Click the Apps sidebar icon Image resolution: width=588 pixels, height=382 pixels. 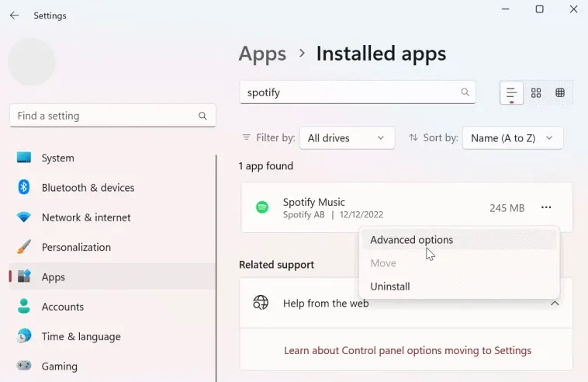(24, 276)
